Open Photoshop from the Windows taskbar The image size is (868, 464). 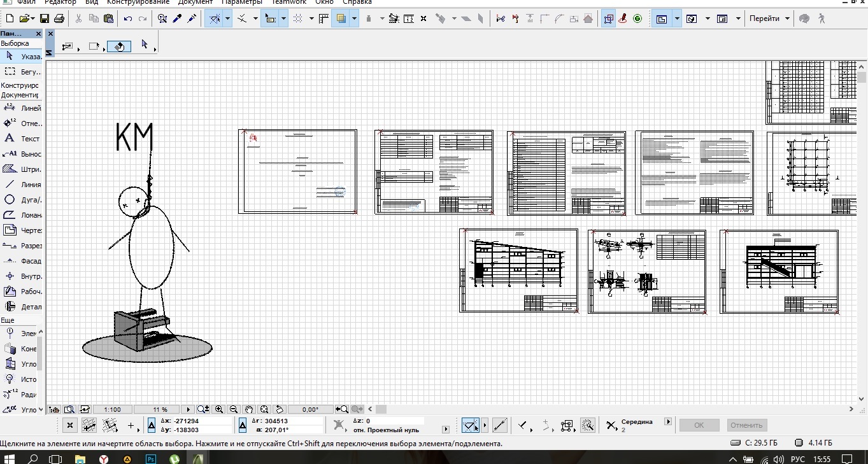[151, 458]
